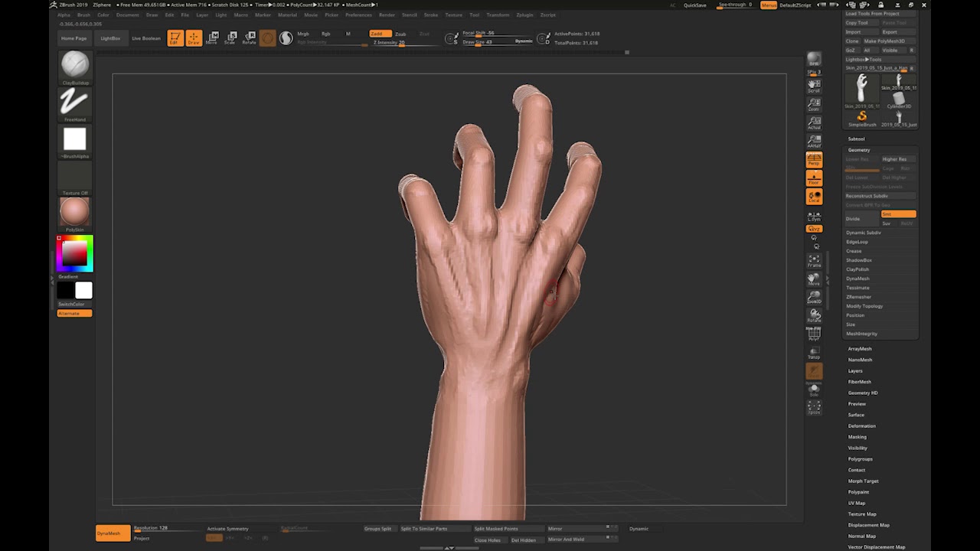
Task: Open the BrushAlpha selector
Action: coord(75,139)
